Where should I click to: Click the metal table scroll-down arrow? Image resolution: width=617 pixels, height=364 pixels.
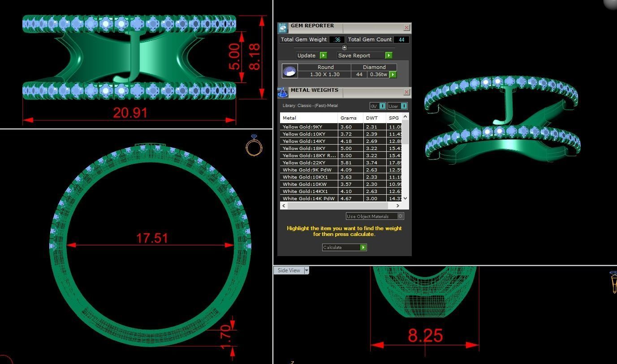click(x=405, y=198)
